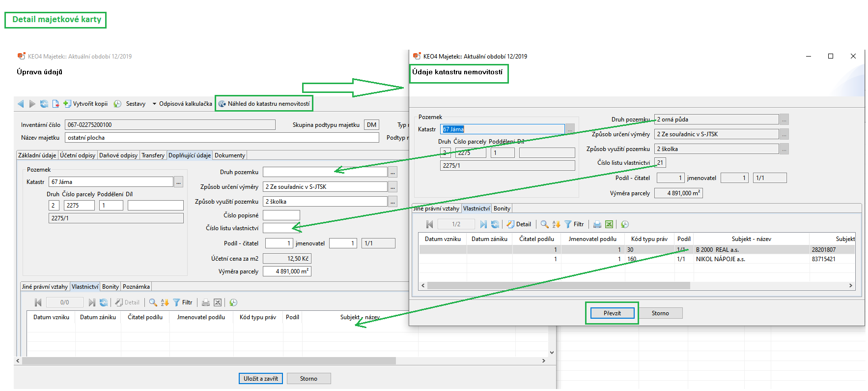The height and width of the screenshot is (391, 868).
Task: Click Vytvořit kopii to copy the card
Action: tap(85, 104)
